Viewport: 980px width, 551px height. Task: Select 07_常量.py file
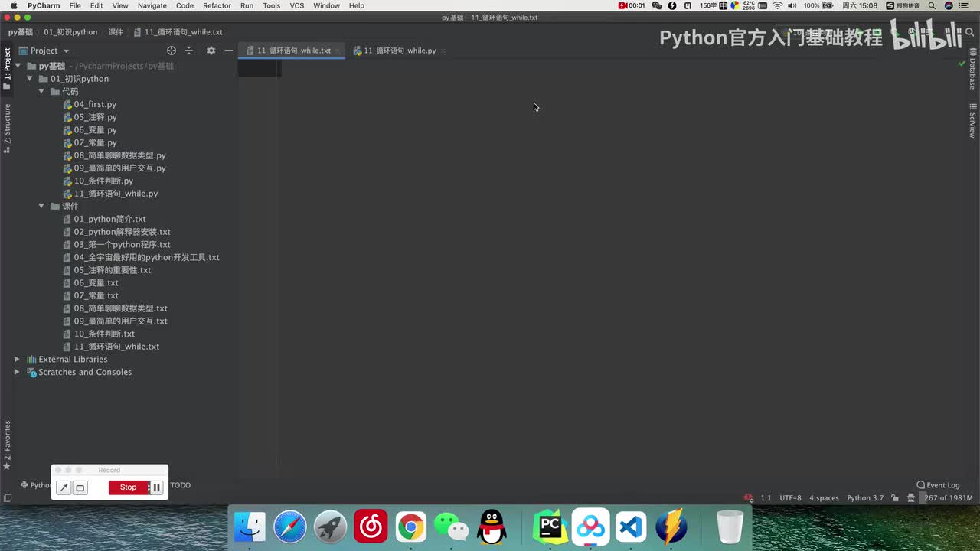click(x=90, y=142)
